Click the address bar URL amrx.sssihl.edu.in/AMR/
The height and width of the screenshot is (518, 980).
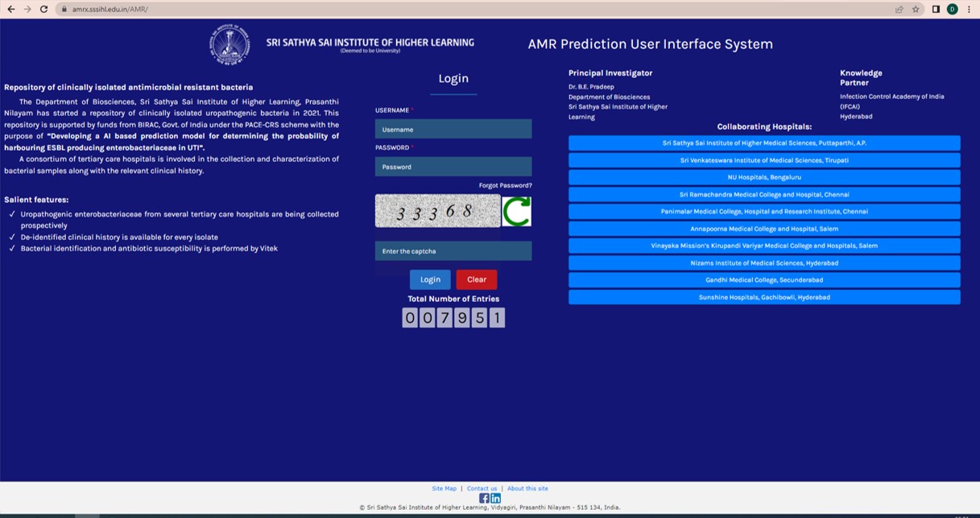tap(110, 9)
